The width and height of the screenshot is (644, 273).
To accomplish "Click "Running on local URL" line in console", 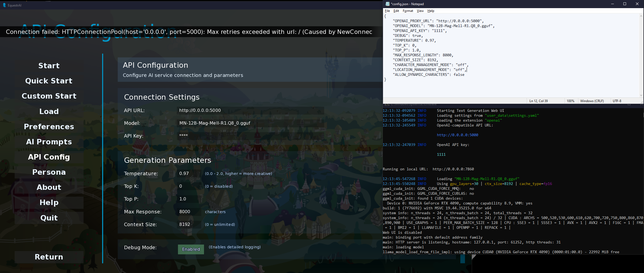I will 428,169.
